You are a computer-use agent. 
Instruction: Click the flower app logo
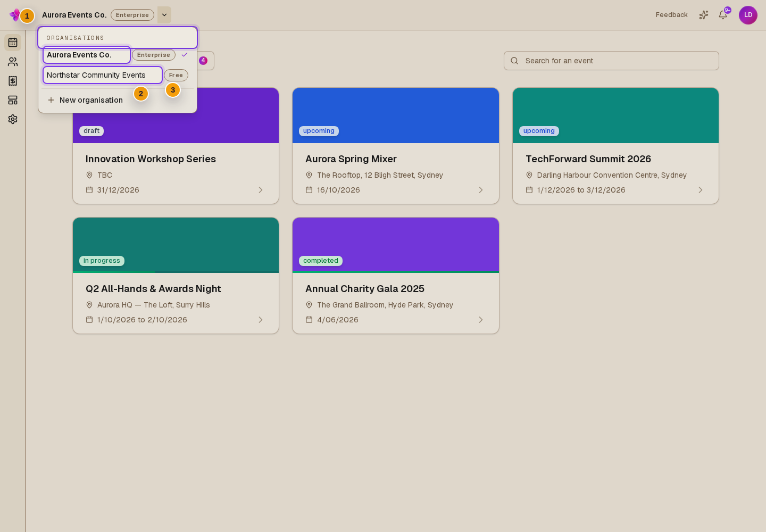click(x=15, y=15)
